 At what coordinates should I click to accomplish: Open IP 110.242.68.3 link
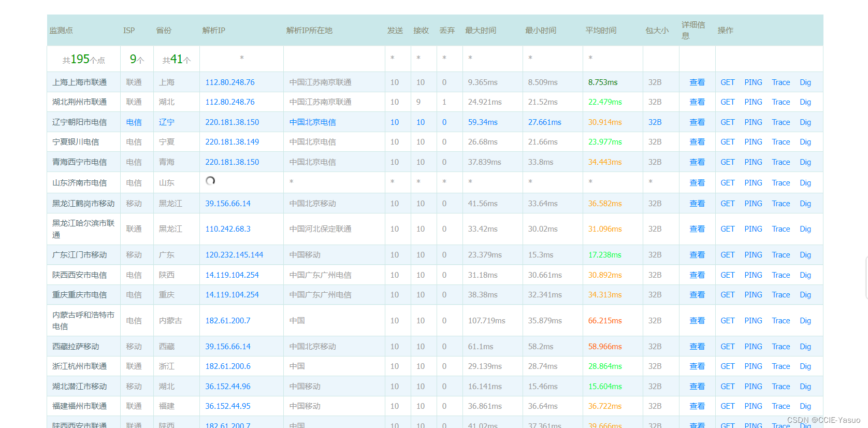pos(228,229)
